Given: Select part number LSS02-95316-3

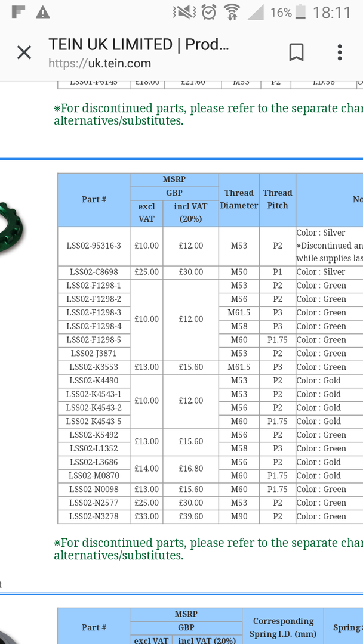Looking at the screenshot, I should point(94,246).
